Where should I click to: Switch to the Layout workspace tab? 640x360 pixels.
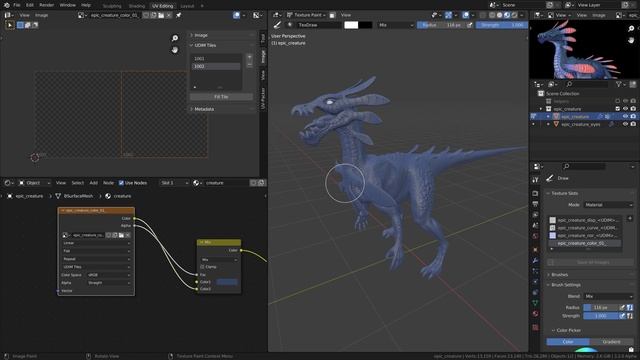(187, 6)
